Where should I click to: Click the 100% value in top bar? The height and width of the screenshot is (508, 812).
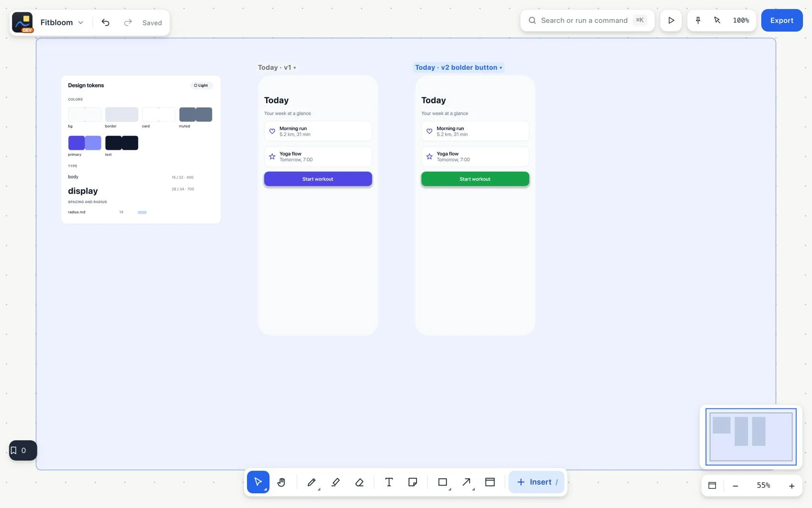pyautogui.click(x=741, y=20)
